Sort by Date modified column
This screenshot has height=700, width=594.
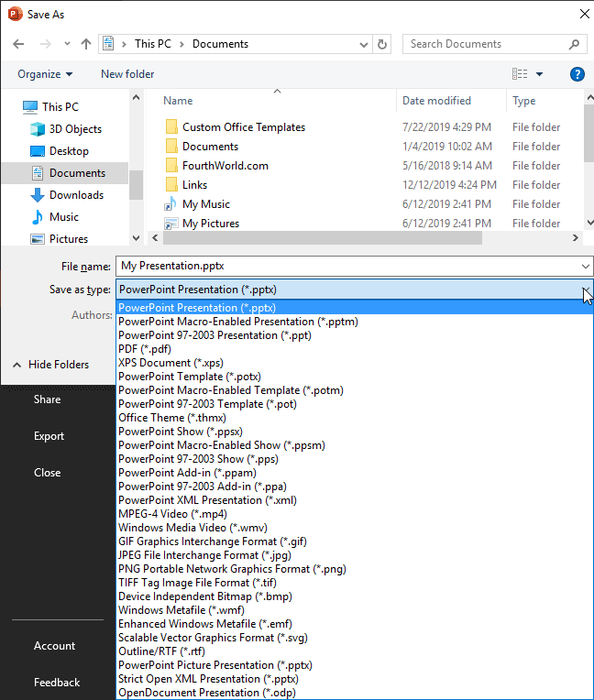pyautogui.click(x=436, y=101)
